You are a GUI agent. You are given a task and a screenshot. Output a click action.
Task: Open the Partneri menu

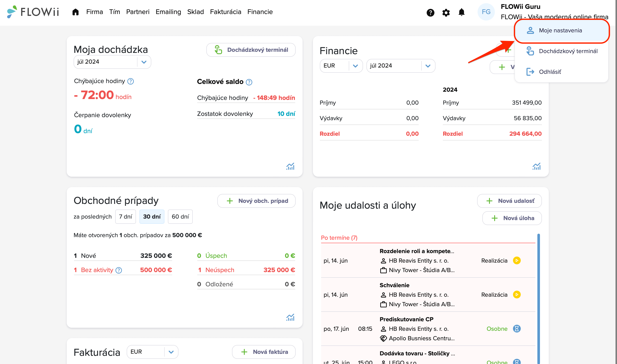(x=138, y=12)
